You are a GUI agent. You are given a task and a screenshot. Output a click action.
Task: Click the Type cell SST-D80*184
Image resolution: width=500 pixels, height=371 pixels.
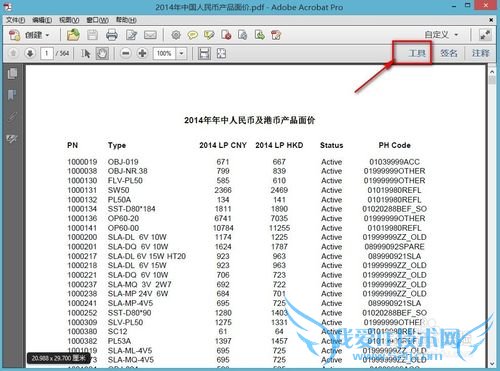pyautogui.click(x=132, y=209)
